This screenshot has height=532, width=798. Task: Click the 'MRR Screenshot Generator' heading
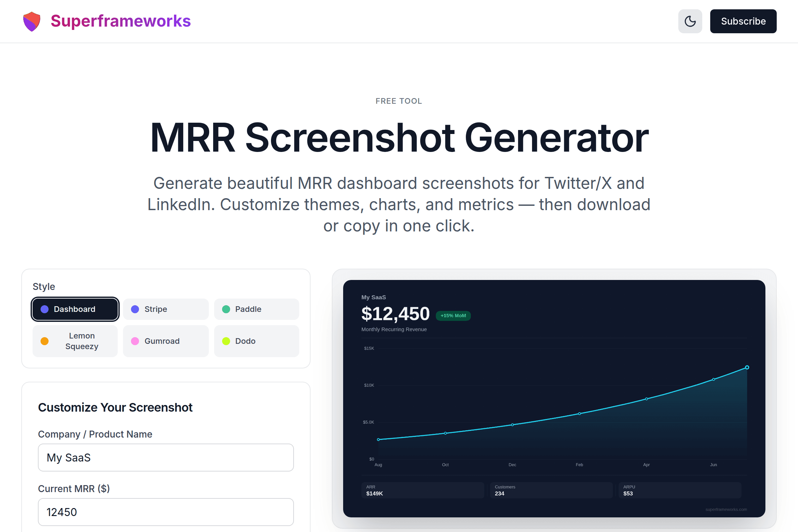[399, 138]
